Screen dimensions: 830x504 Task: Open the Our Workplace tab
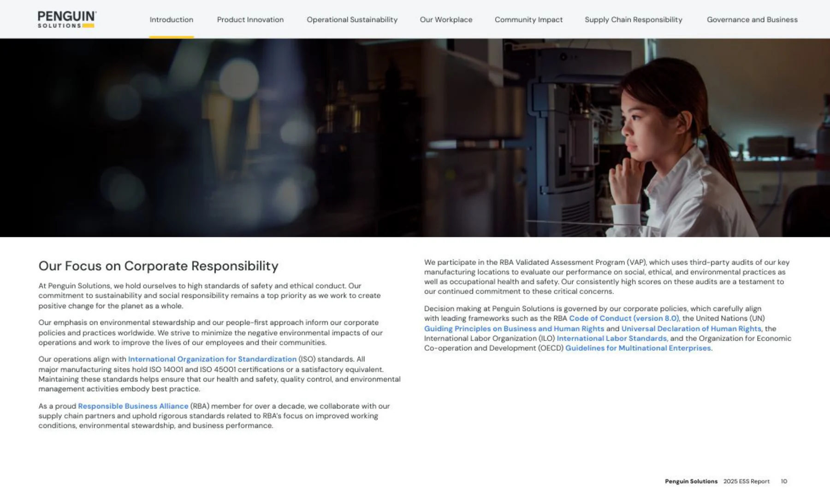click(x=446, y=20)
